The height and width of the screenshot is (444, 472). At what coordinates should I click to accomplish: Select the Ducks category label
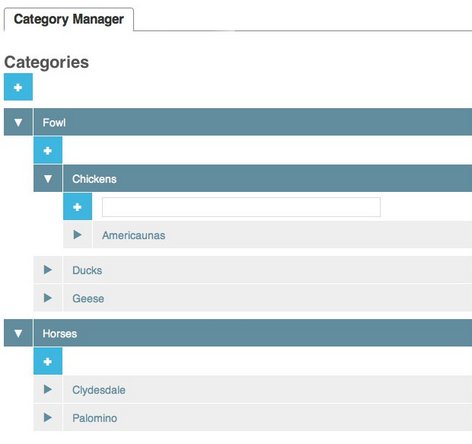[87, 270]
